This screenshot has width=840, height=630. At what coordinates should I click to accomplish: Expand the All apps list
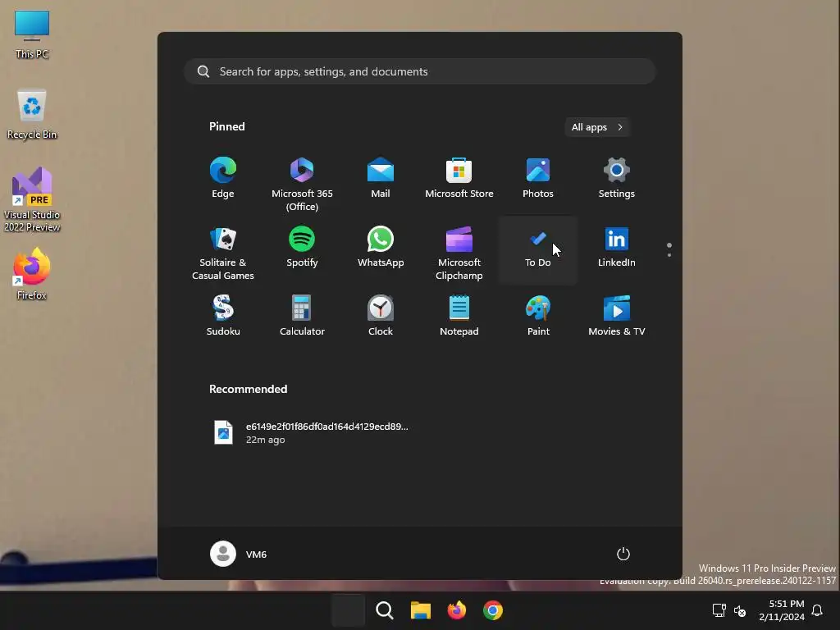point(597,127)
